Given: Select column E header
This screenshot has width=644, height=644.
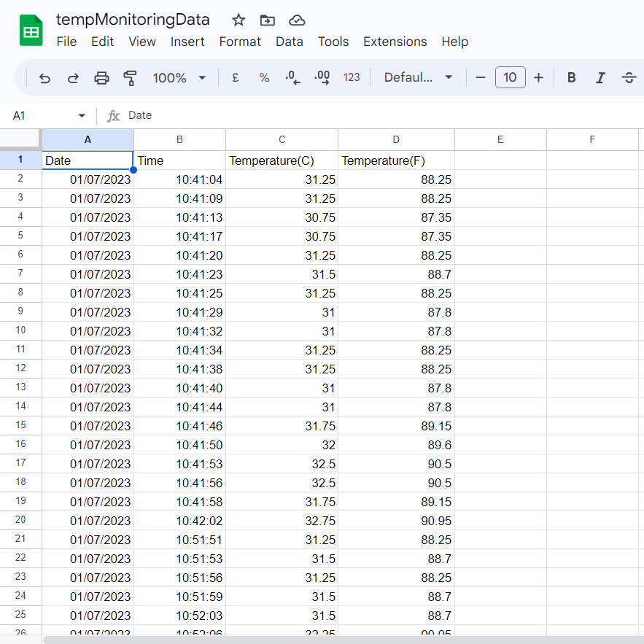Looking at the screenshot, I should tap(500, 139).
